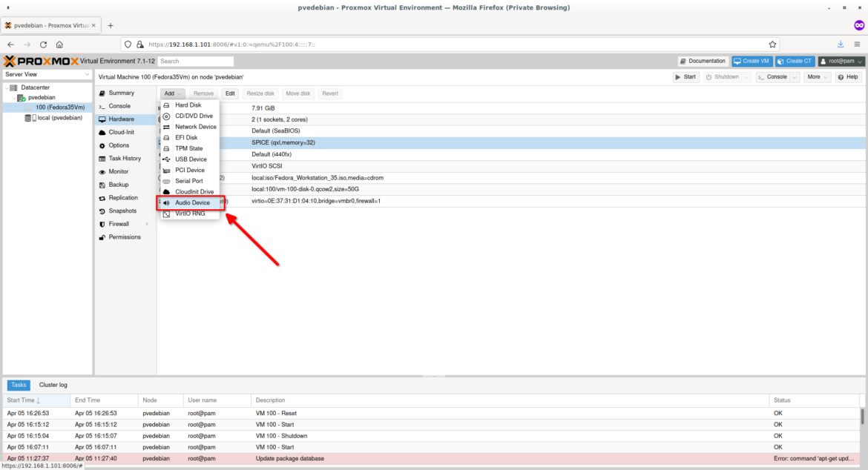This screenshot has height=470, width=868.
Task: Open the More dropdown in the VM toolbar
Action: click(x=816, y=76)
